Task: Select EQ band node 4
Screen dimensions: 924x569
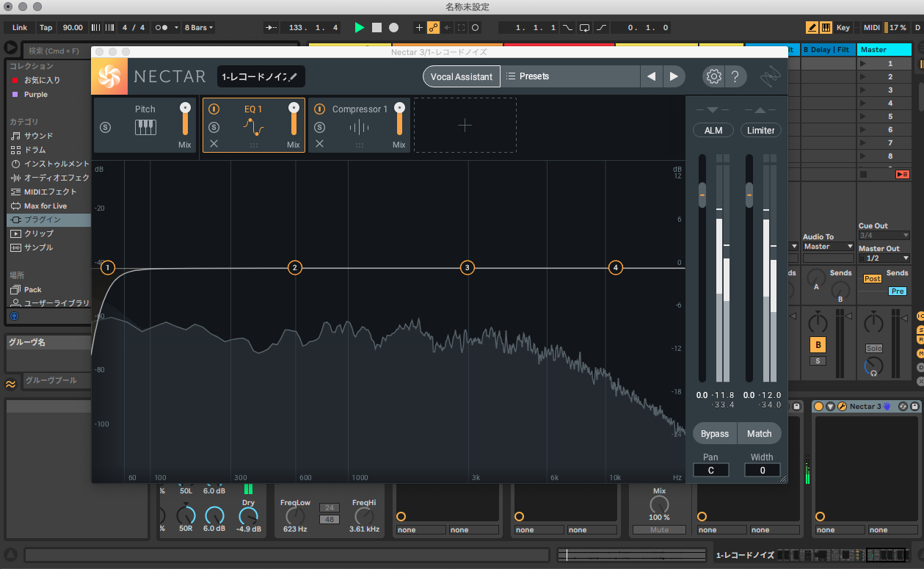Action: 616,268
